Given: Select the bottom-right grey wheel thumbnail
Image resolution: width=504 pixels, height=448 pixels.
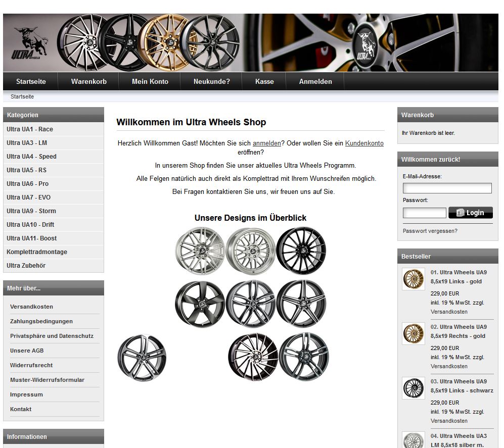Looking at the screenshot, I should (304, 357).
